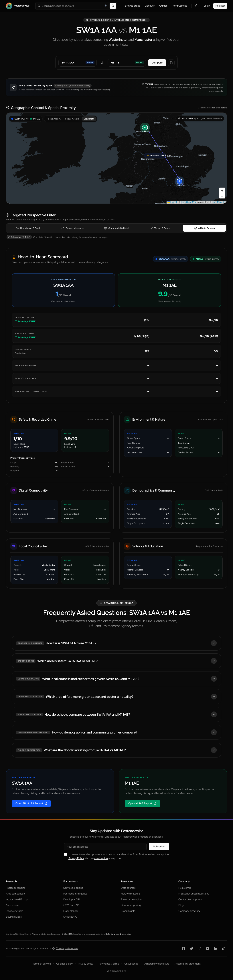Select the Tenant & Renter perspective tab
This screenshot has height=980, width=233.
coord(160,228)
